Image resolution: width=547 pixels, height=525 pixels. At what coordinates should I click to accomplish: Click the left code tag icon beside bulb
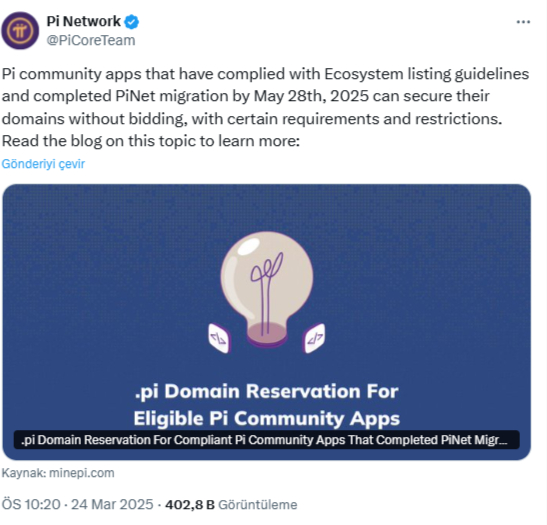(x=219, y=338)
